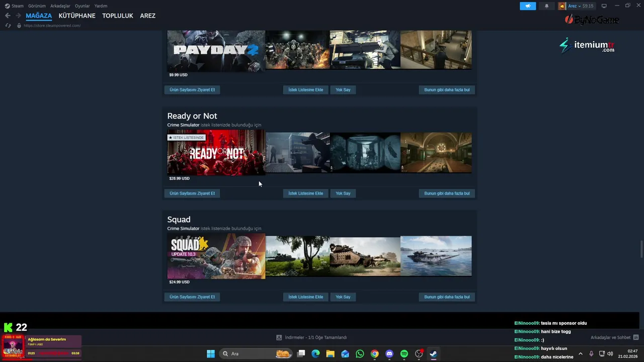The width and height of the screenshot is (644, 362).
Task: Visit the Ready or Not product page button
Action: (x=192, y=193)
